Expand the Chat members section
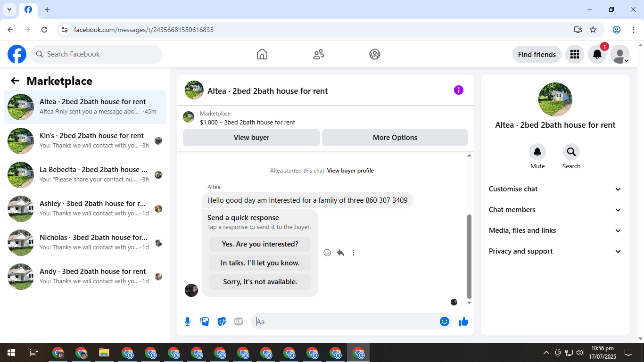The image size is (644, 362). [x=555, y=210]
